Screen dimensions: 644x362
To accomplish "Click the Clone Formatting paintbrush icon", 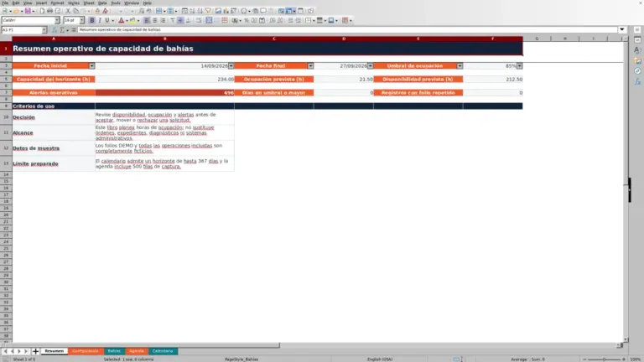I will [97, 11].
